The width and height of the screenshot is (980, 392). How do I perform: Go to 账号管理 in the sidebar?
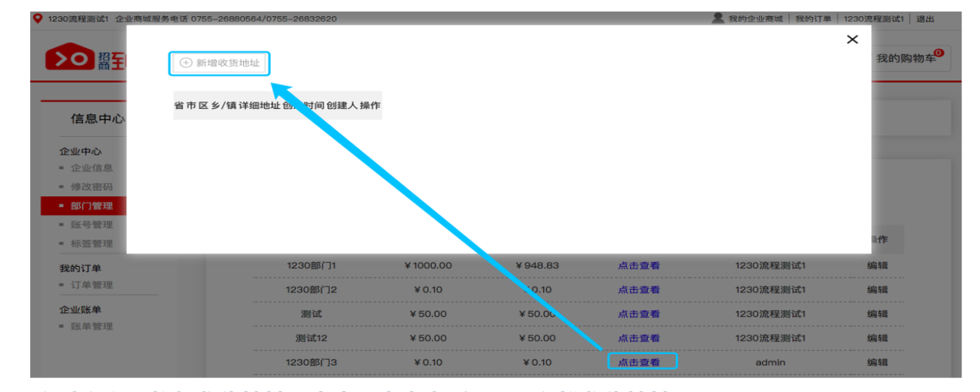[x=92, y=225]
